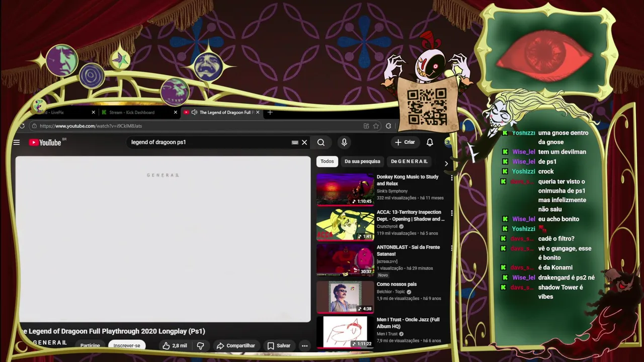Open options menu for Donkey Kong video
This screenshot has width=644, height=362.
[452, 178]
